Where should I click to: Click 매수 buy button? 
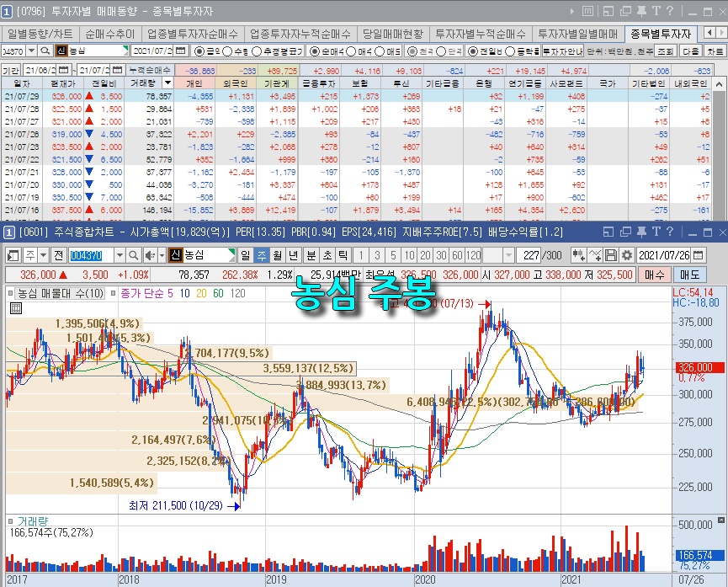click(x=655, y=275)
